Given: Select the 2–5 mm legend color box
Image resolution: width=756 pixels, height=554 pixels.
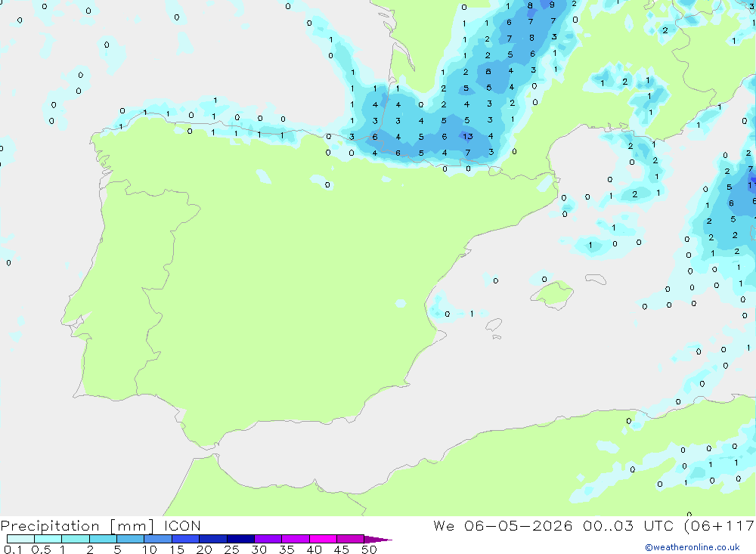Looking at the screenshot, I should tap(103, 539).
